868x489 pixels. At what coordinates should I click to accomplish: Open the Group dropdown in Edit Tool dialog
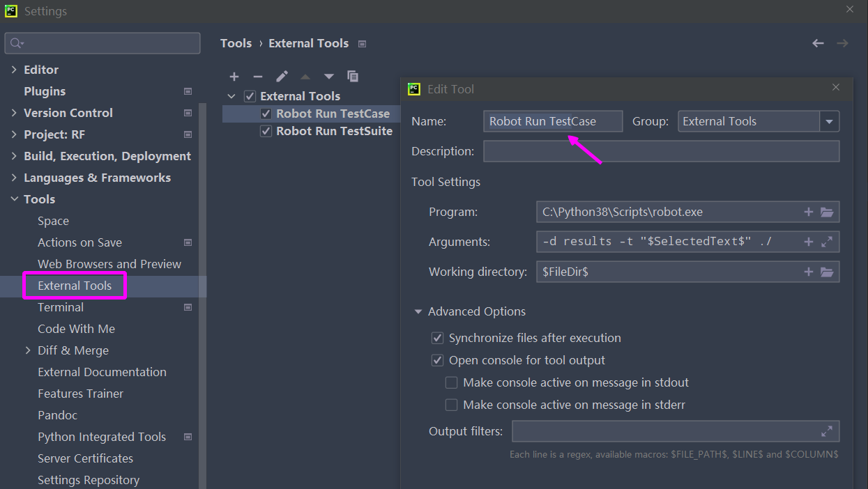tap(830, 121)
